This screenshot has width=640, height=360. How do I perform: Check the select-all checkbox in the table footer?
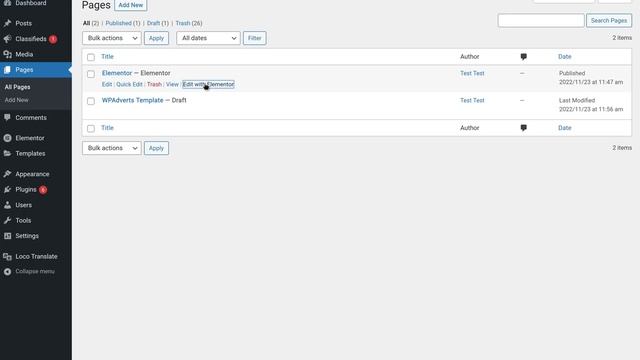tap(91, 128)
